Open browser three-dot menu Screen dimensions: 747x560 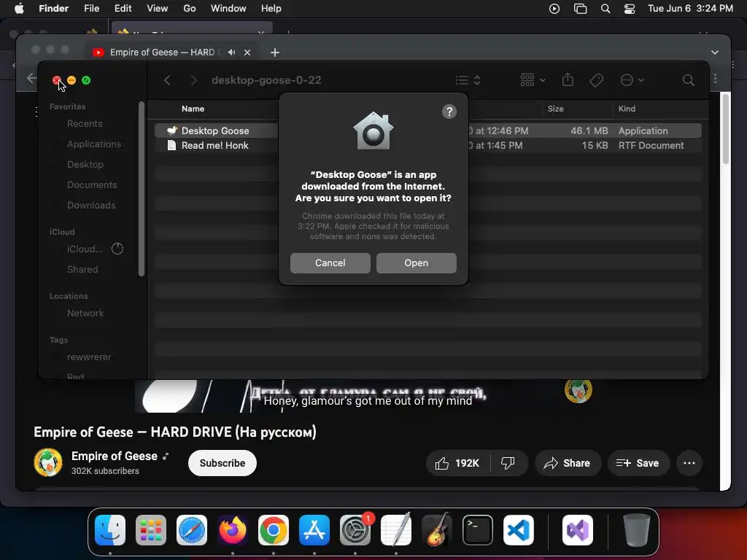715,79
